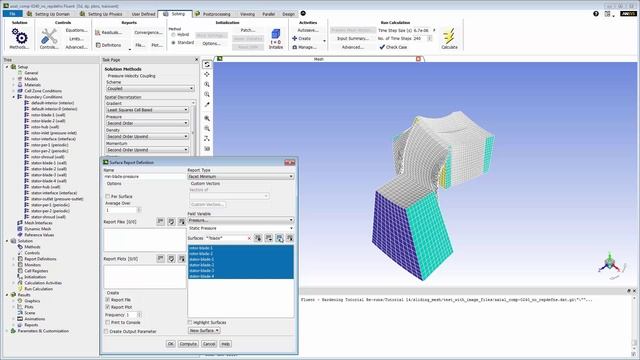Select probe tool in graphics toolbar
The height and width of the screenshot is (360, 640).
point(207,104)
